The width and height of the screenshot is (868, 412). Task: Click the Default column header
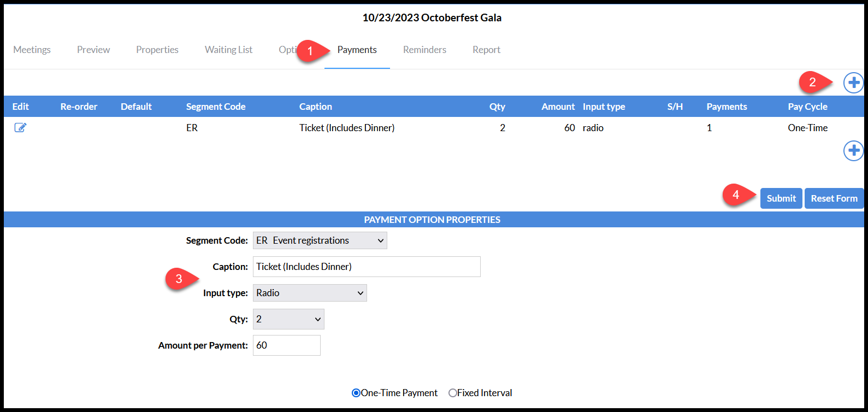136,107
